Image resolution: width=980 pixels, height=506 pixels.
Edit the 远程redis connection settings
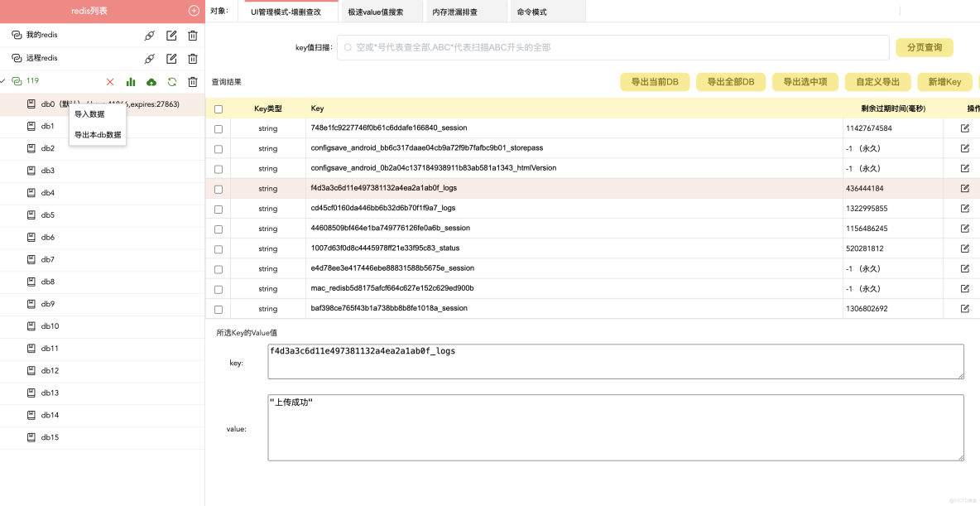172,58
